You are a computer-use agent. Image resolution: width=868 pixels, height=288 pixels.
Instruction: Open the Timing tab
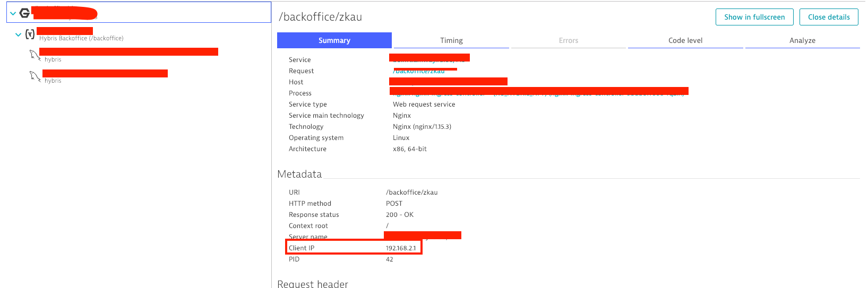(x=451, y=40)
